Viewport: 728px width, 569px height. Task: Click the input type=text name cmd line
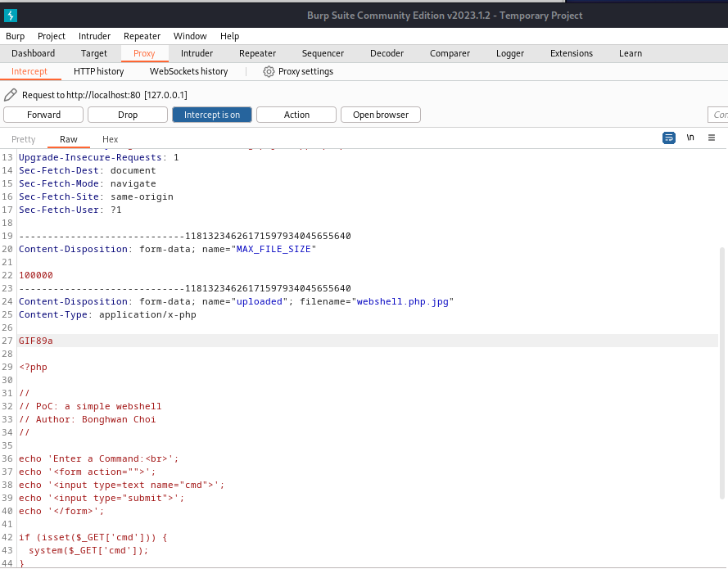point(122,485)
